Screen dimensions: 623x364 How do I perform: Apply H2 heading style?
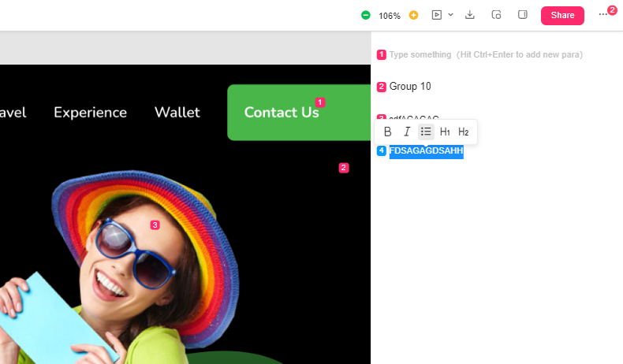(463, 132)
